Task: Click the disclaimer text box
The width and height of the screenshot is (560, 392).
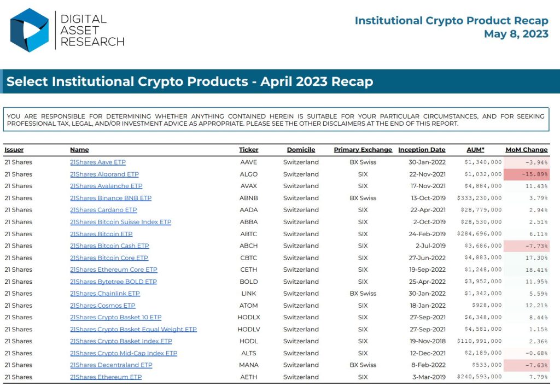Action: pyautogui.click(x=276, y=120)
